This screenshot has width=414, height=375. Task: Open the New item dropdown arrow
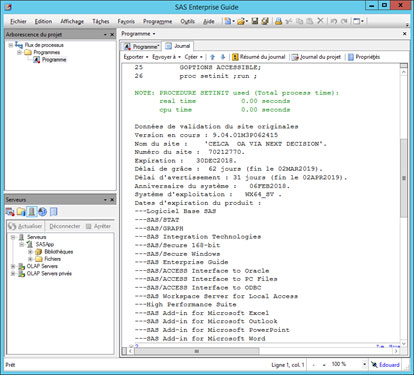click(234, 21)
